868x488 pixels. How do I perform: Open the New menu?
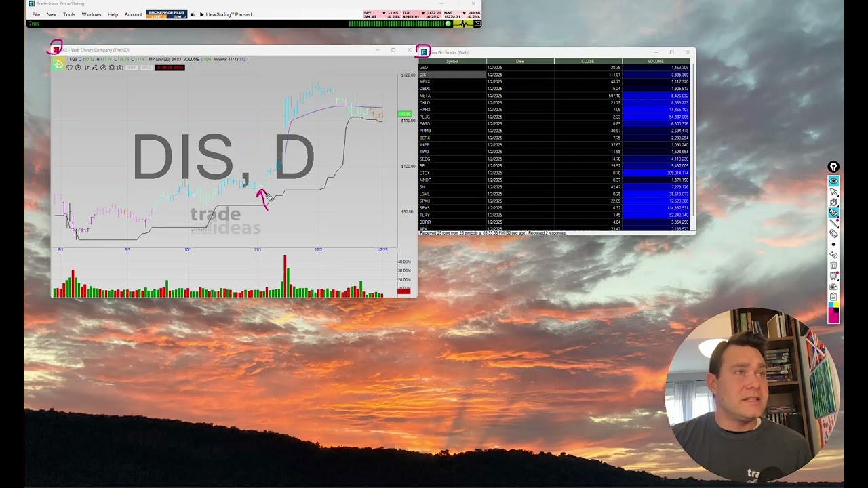(52, 14)
